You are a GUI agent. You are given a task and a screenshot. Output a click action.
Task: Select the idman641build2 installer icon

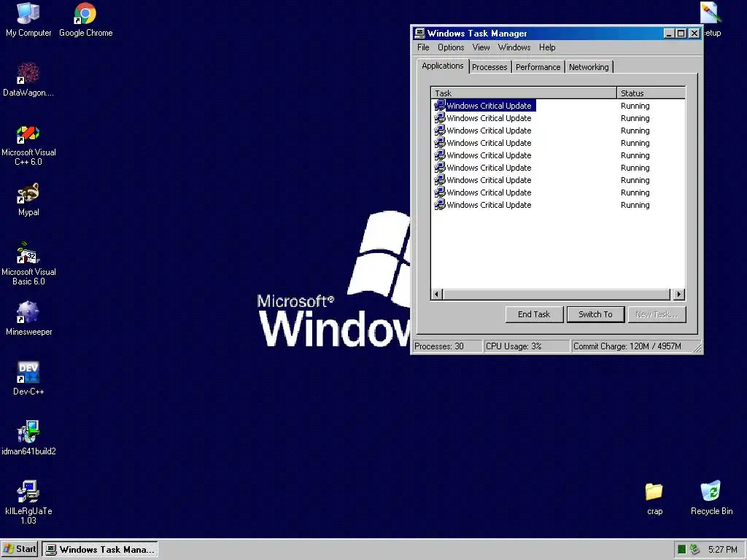click(x=28, y=438)
